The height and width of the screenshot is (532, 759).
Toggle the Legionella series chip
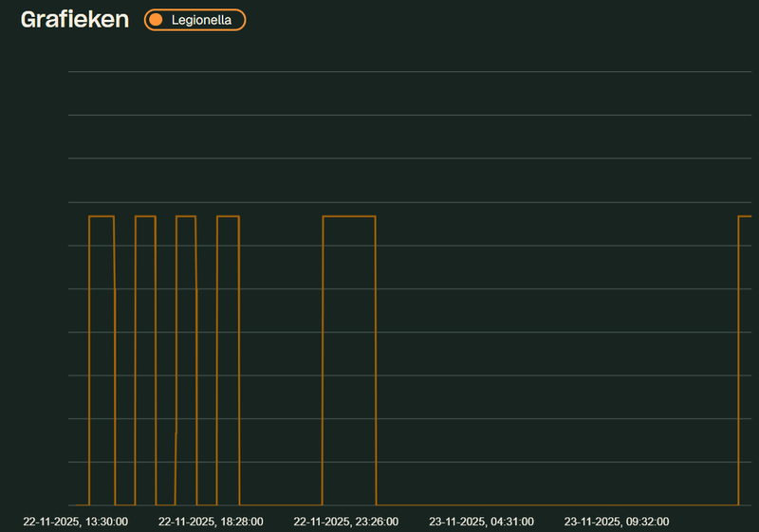tap(194, 20)
